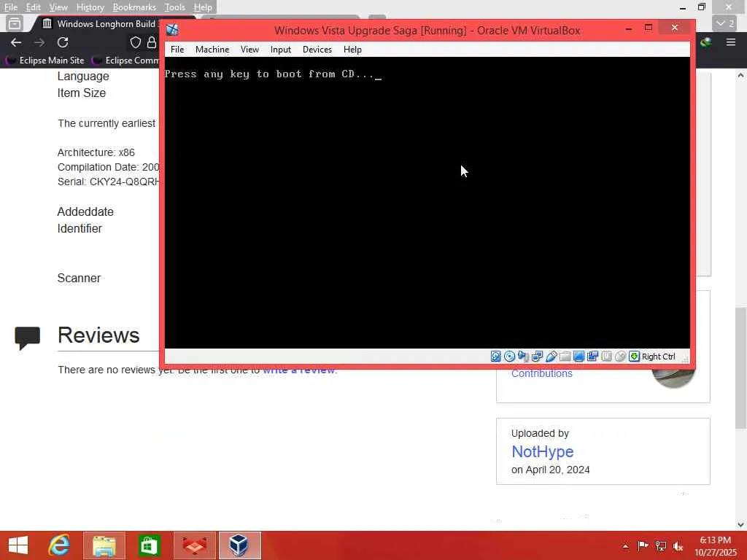Screen dimensions: 747x560
Task: Open the VirtualBox View menu
Action: coord(249,50)
